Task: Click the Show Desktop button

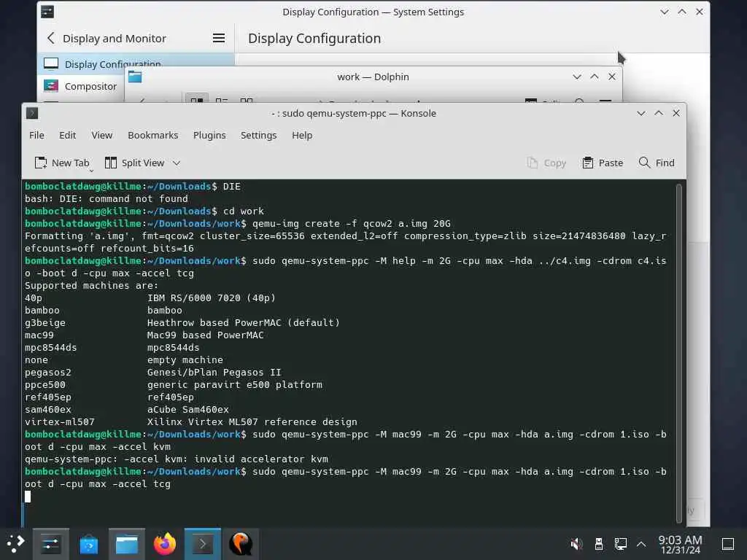Action: pos(727,544)
